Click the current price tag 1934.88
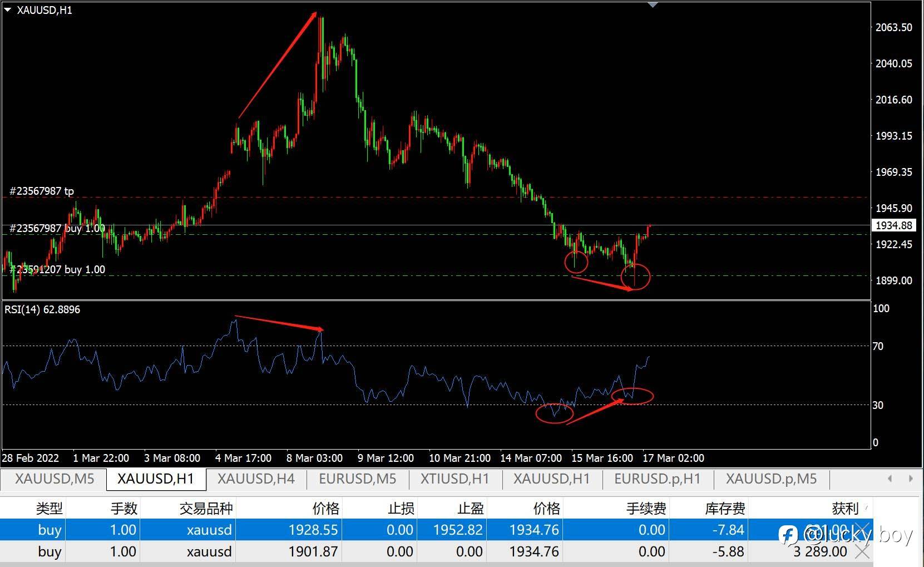Image resolution: width=924 pixels, height=567 pixels. [894, 225]
